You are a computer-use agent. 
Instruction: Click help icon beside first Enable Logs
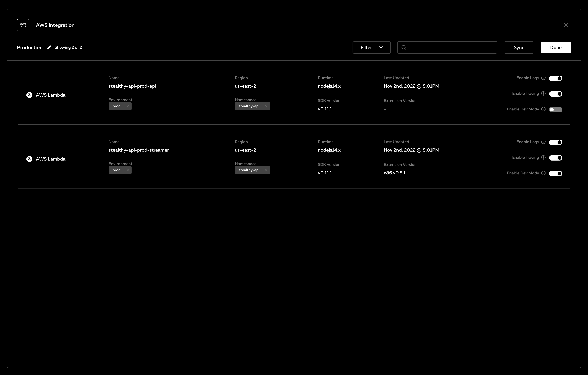543,78
